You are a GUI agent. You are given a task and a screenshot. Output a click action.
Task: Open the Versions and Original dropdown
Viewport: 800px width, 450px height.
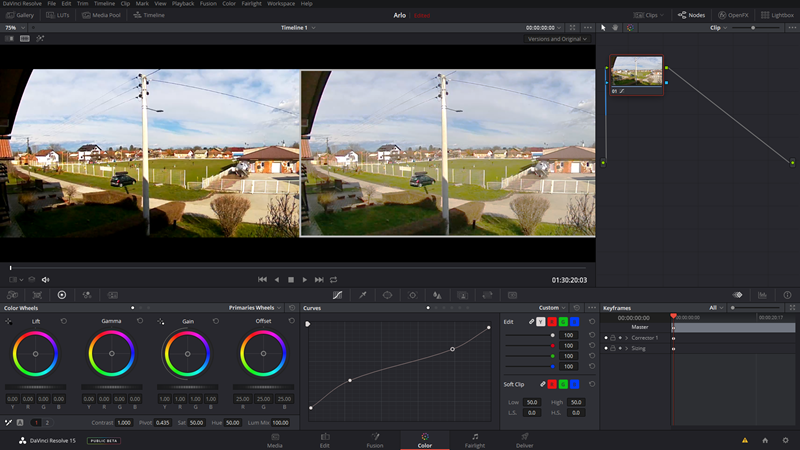tap(557, 39)
